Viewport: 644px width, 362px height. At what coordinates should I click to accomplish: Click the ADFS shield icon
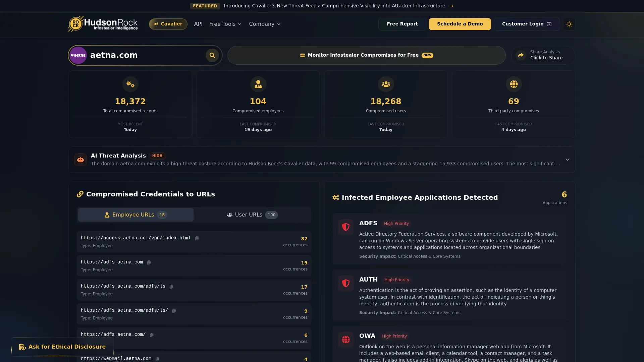[x=346, y=227]
